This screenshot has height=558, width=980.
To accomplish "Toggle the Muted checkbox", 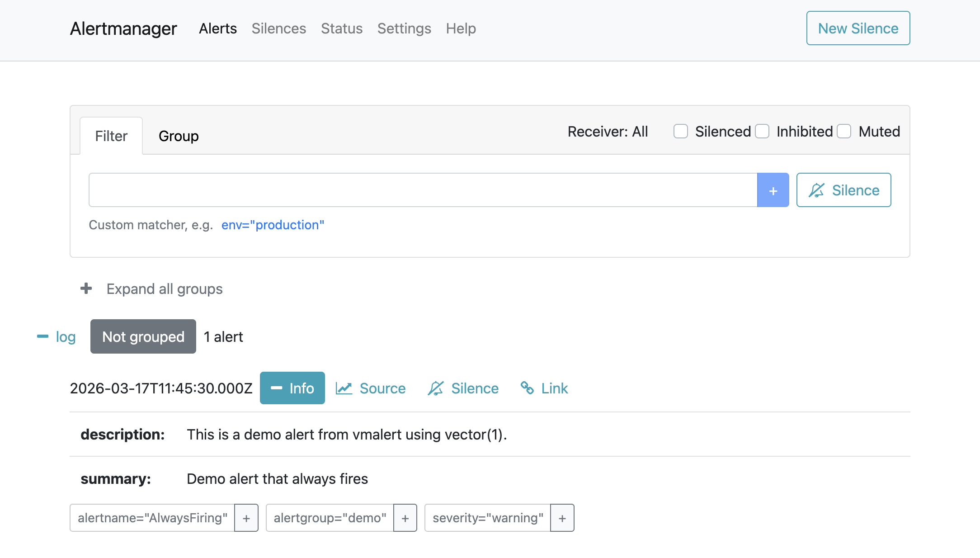I will tap(843, 131).
